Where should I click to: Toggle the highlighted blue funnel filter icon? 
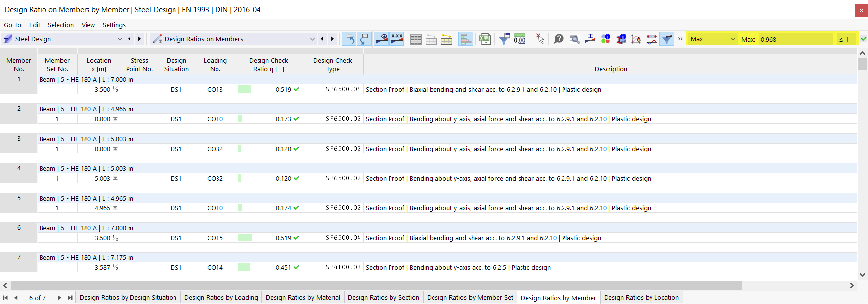click(x=667, y=39)
